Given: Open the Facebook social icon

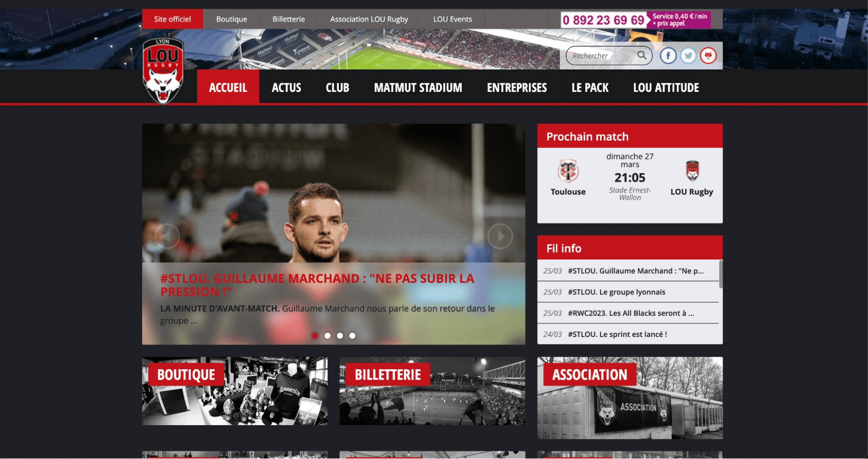Looking at the screenshot, I should pyautogui.click(x=668, y=56).
